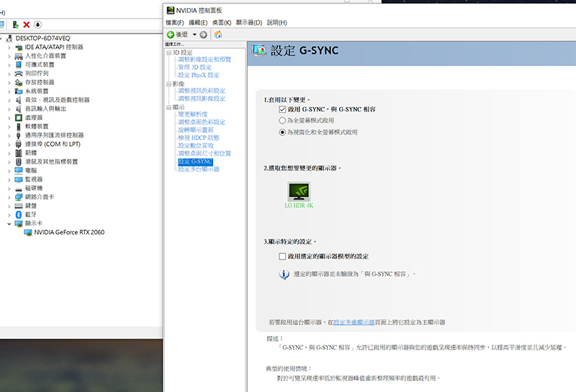The height and width of the screenshot is (392, 576).
Task: Collapse the 3D 設定 tree node
Action: coord(168,53)
